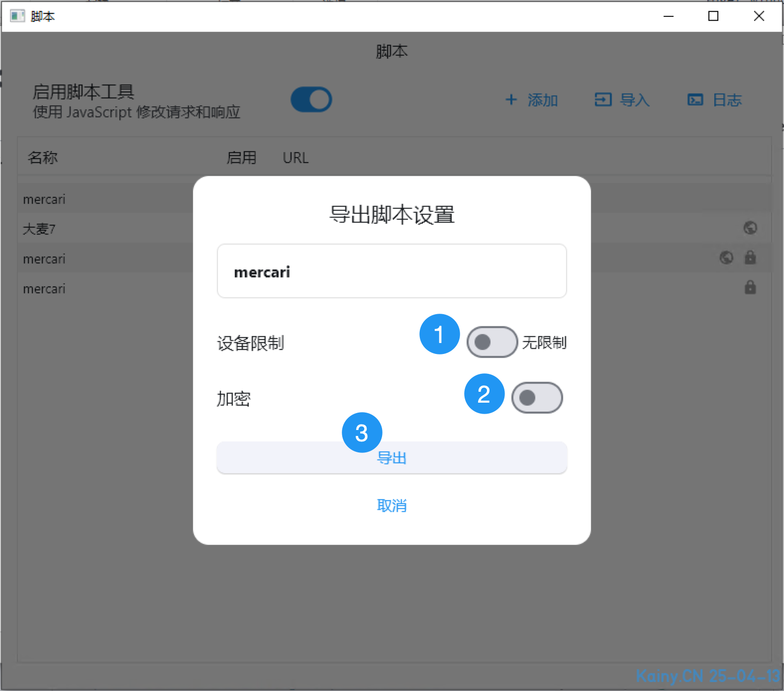Click the 日志 log terminal icon
This screenshot has width=784, height=691.
click(x=695, y=100)
